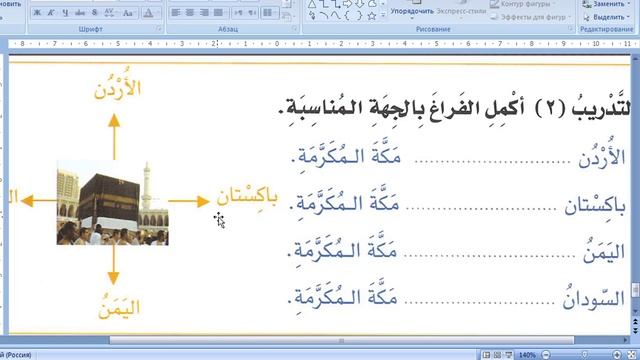This screenshot has height=360, width=640.
Task: Click dotted blank in السودان line
Action: point(480,303)
